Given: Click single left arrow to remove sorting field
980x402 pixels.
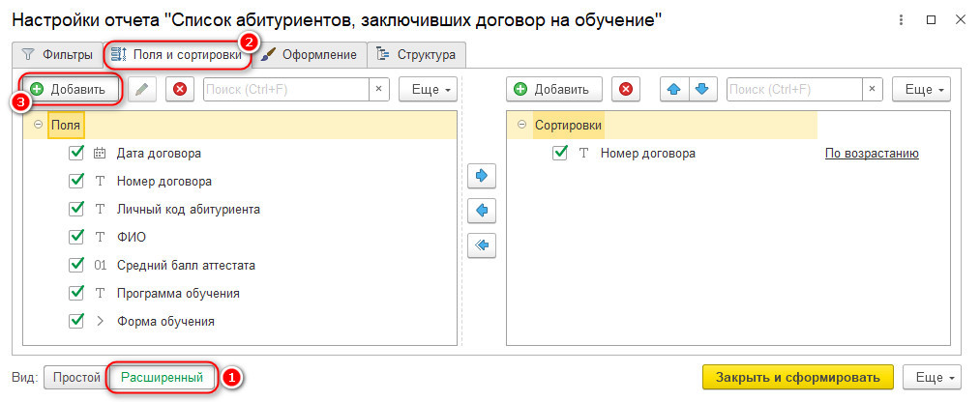Looking at the screenshot, I should click(x=481, y=211).
